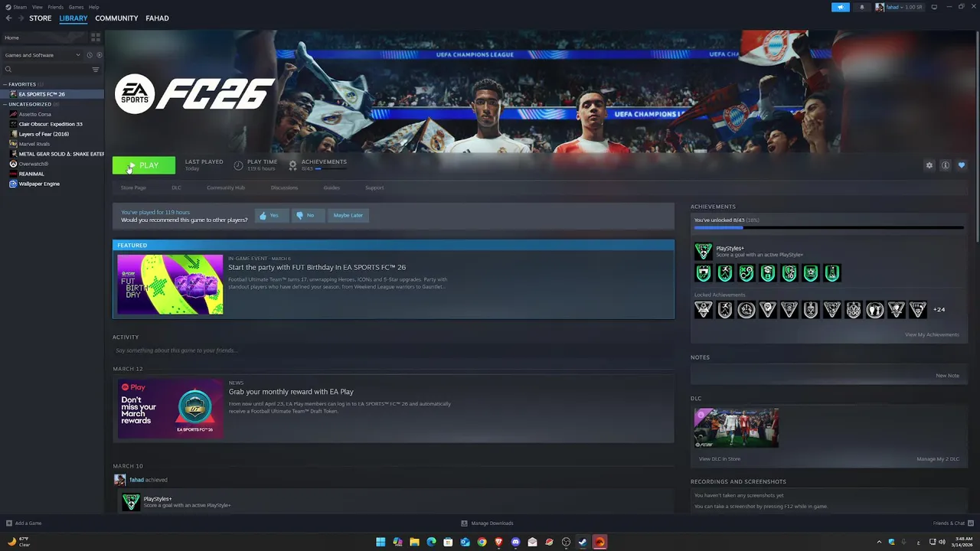Click the achievements progress bar
This screenshot has height=551, width=980.
828,228
